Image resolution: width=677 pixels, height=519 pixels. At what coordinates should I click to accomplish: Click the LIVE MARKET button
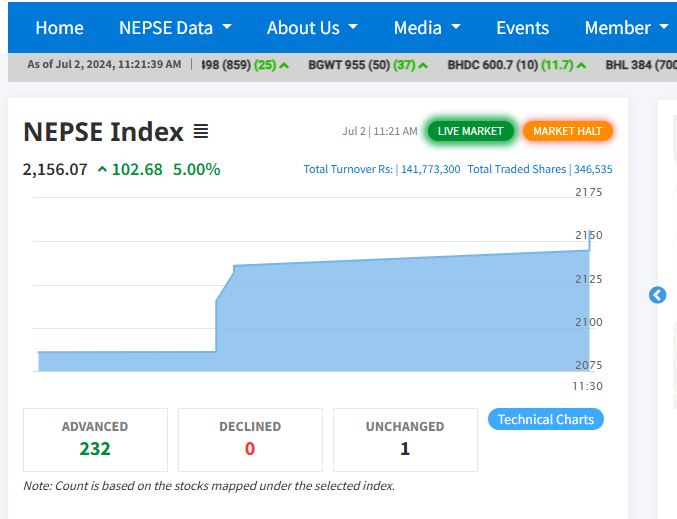pyautogui.click(x=471, y=131)
